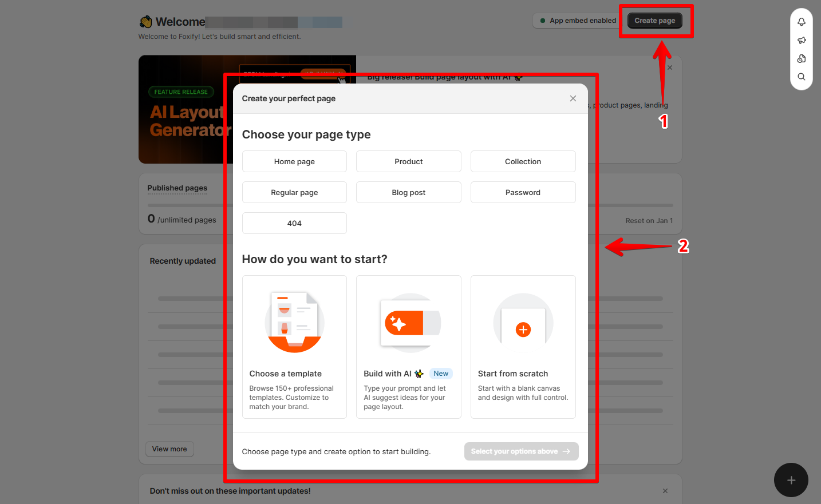Click the Published pages label
Screen dimensions: 821x504
[x=177, y=188]
